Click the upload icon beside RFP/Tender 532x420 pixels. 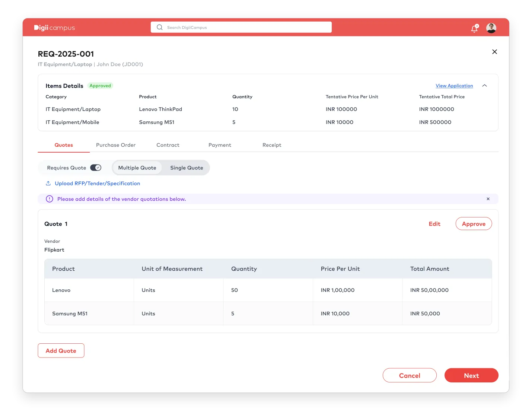(x=48, y=183)
